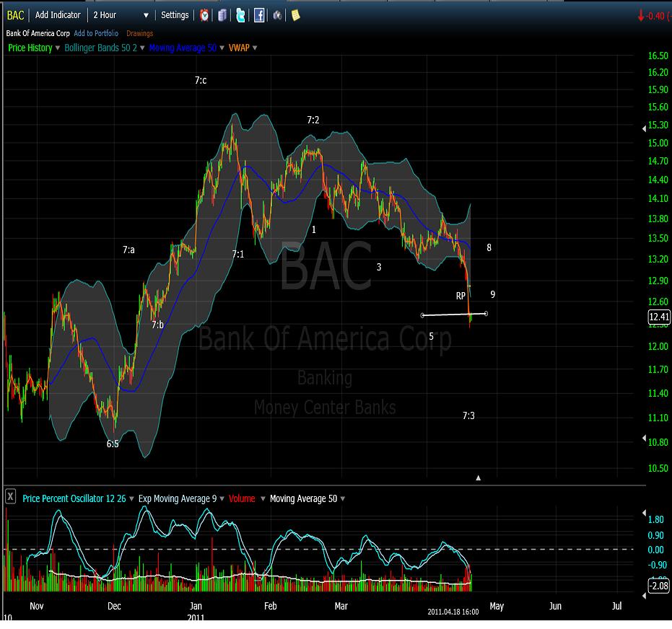Click the 16.50 price axis label
Screen dimensions: 672x629
pyautogui.click(x=658, y=56)
